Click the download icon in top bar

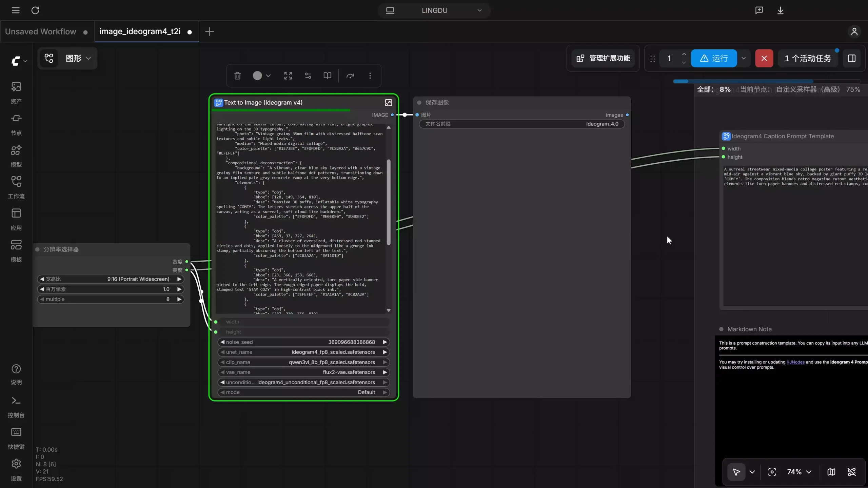(780, 10)
